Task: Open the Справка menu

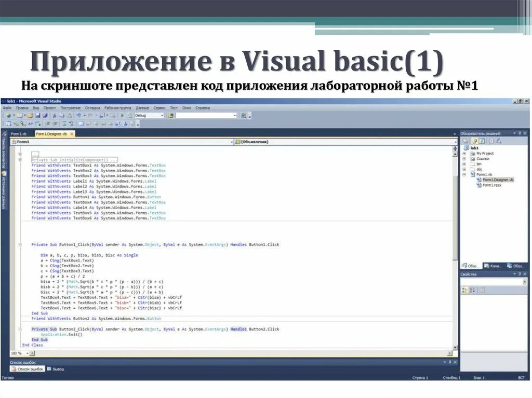Action: point(203,108)
